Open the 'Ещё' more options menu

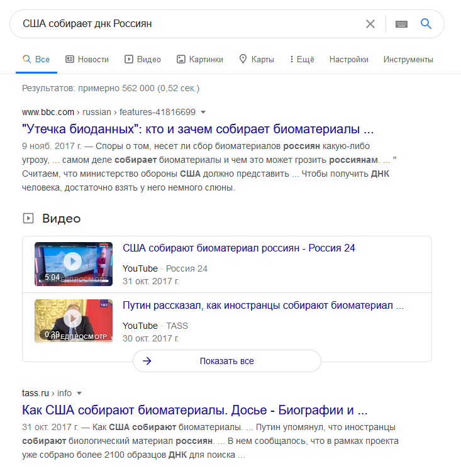point(302,59)
